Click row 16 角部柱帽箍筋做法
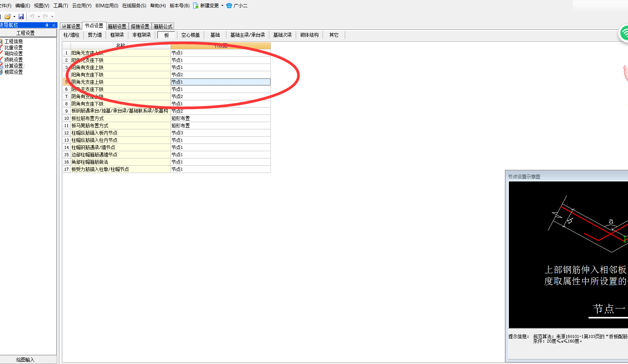Screen dimensions: 628x364 [121, 162]
